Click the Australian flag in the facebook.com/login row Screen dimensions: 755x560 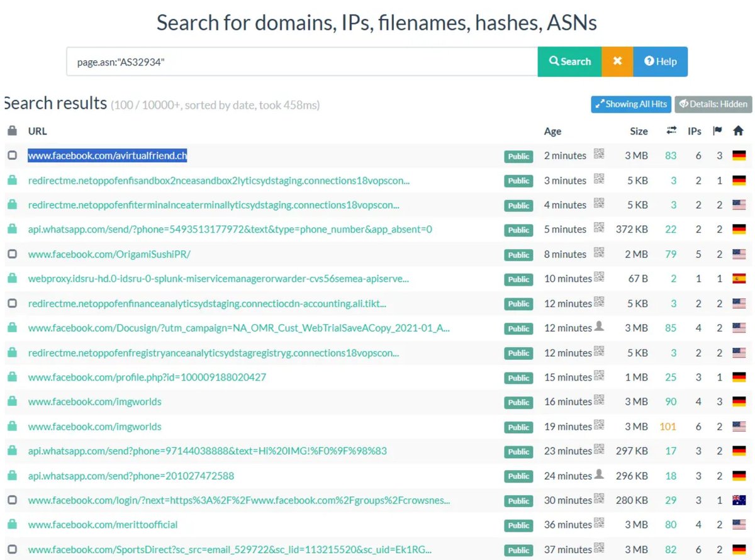[x=739, y=501]
